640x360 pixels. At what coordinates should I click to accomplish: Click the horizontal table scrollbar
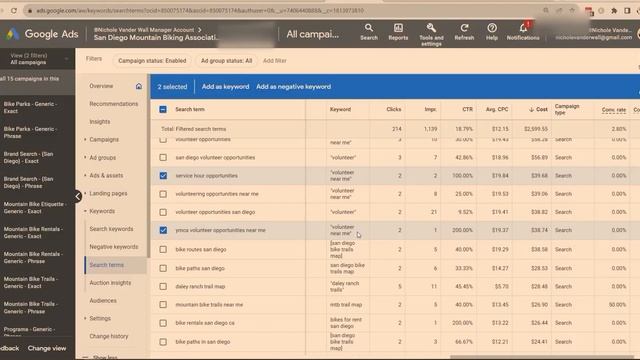(543, 358)
